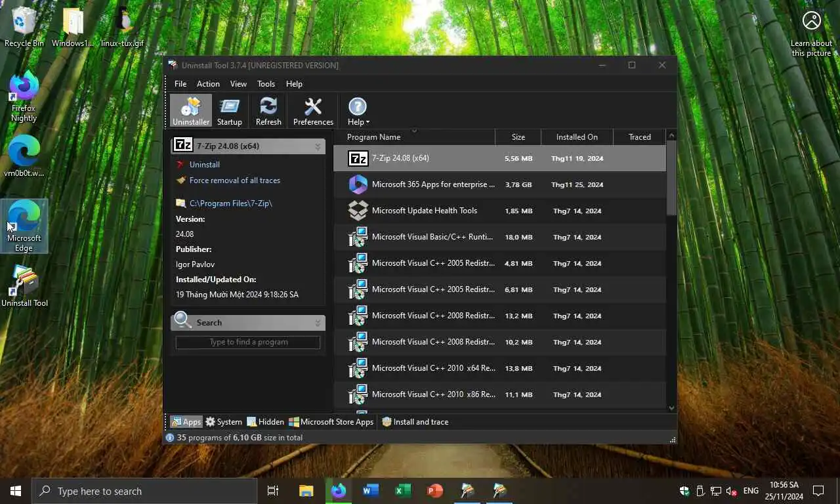Image resolution: width=840 pixels, height=504 pixels.
Task: Click the 'Thg11 19, 2024' installed date
Action: point(577,159)
